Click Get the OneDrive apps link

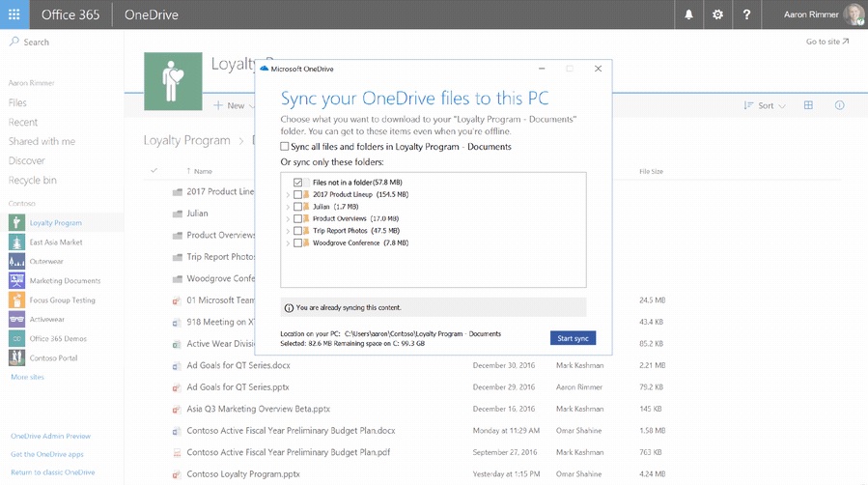(x=47, y=454)
